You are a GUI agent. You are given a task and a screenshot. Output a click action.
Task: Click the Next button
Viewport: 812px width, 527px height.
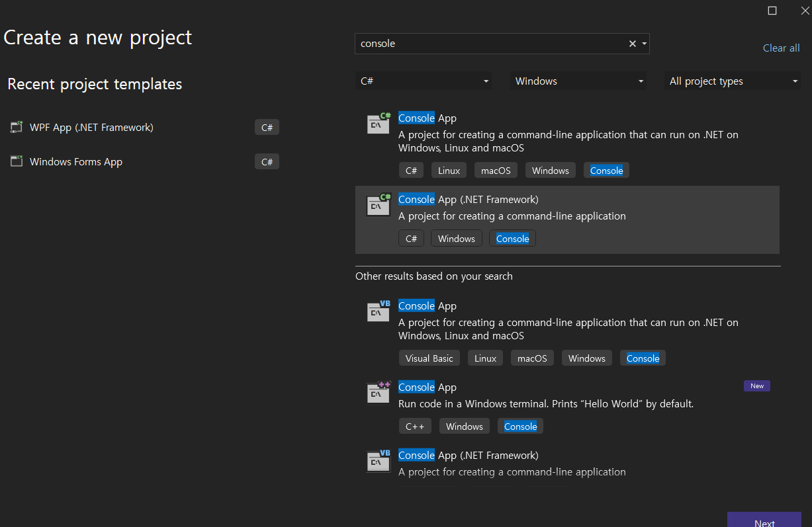click(764, 520)
